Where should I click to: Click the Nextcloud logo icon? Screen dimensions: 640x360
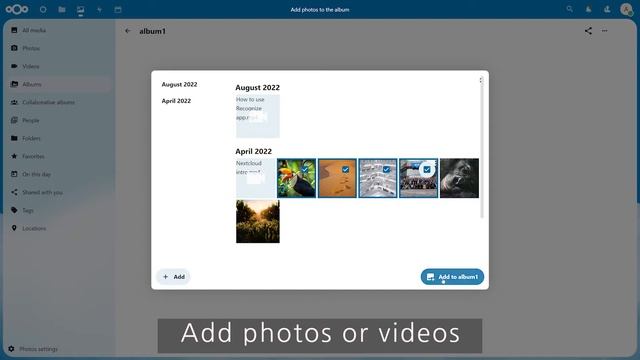17,9
